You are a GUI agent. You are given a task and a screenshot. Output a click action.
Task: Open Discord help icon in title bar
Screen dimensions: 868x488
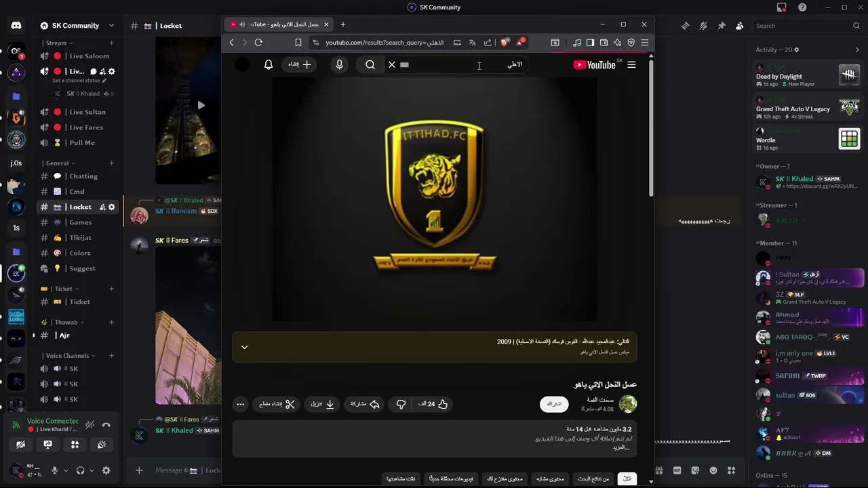pos(802,7)
